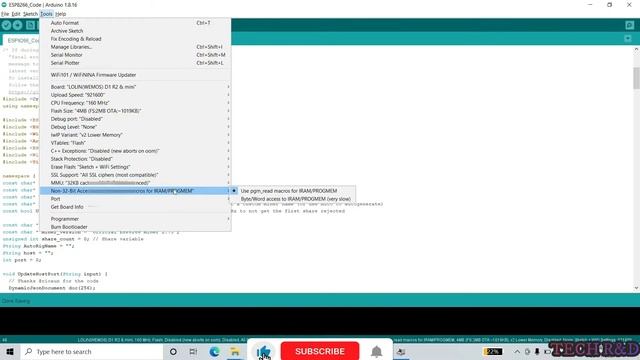640x360 pixels.
Task: Click highlighted Non-32-Bit Access menu entry
Action: tap(136, 191)
